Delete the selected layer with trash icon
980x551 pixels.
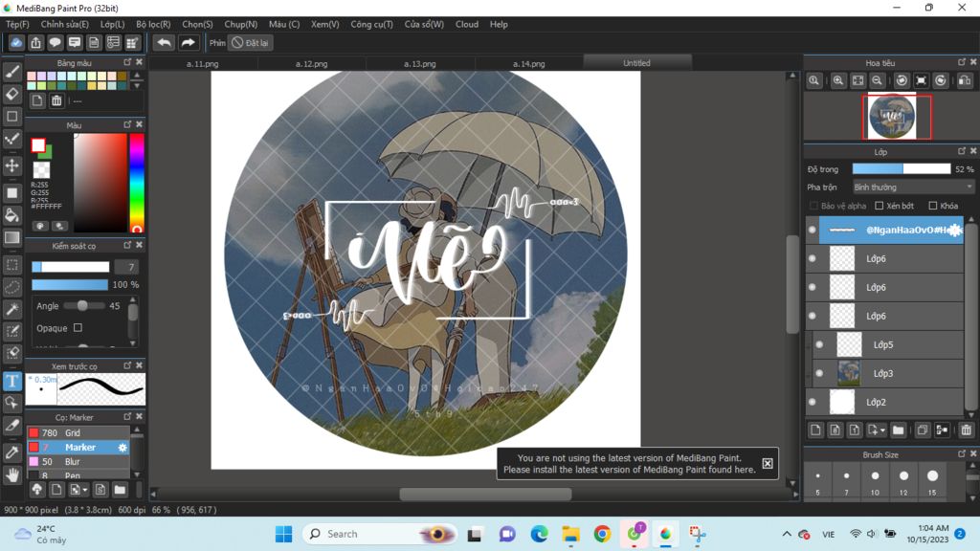pos(966,430)
